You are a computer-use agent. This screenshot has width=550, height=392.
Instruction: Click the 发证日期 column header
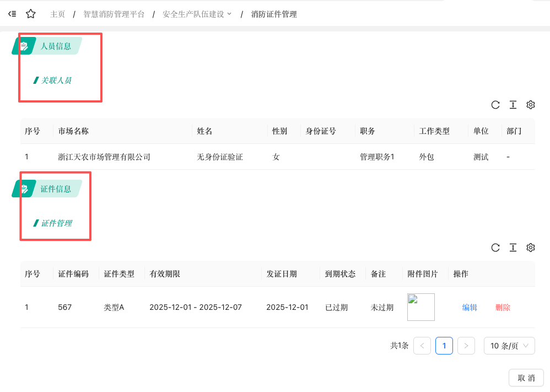pos(282,273)
